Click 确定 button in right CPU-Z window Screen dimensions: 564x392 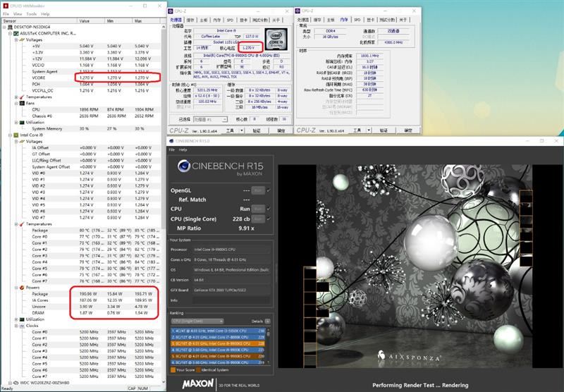[x=408, y=130]
